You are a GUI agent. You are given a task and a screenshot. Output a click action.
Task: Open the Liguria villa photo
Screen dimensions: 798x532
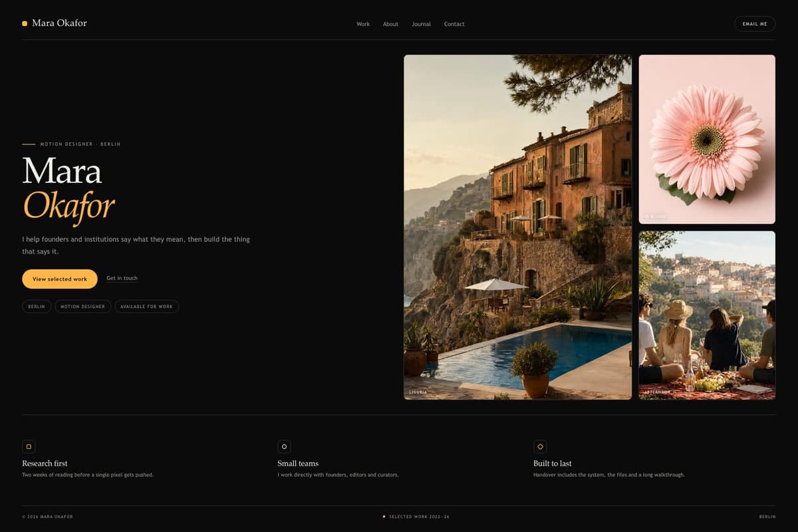click(x=517, y=227)
